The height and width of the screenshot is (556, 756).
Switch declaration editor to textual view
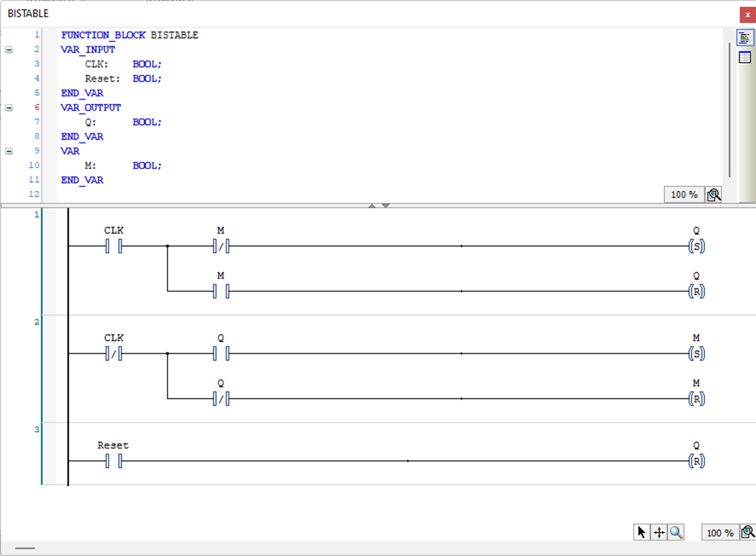(x=744, y=38)
